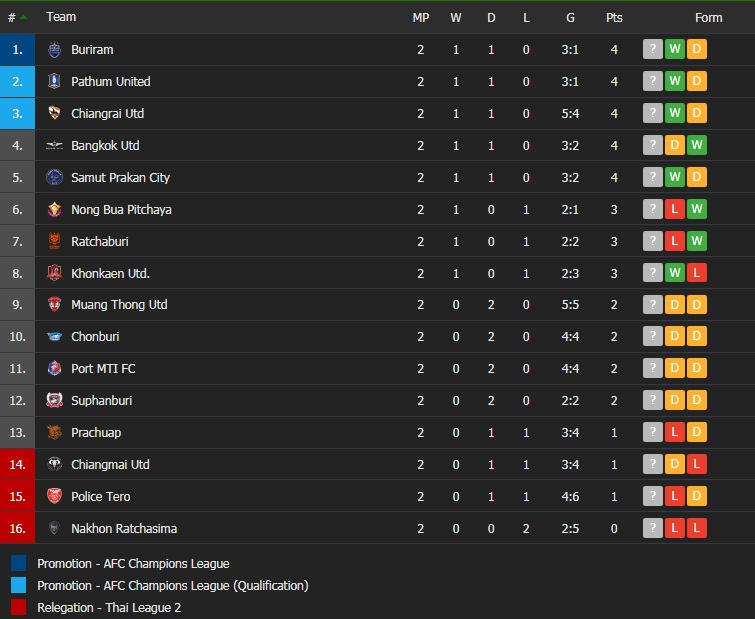Viewport: 755px width, 619px height.
Task: Sort standings by MP column header
Action: tap(420, 17)
